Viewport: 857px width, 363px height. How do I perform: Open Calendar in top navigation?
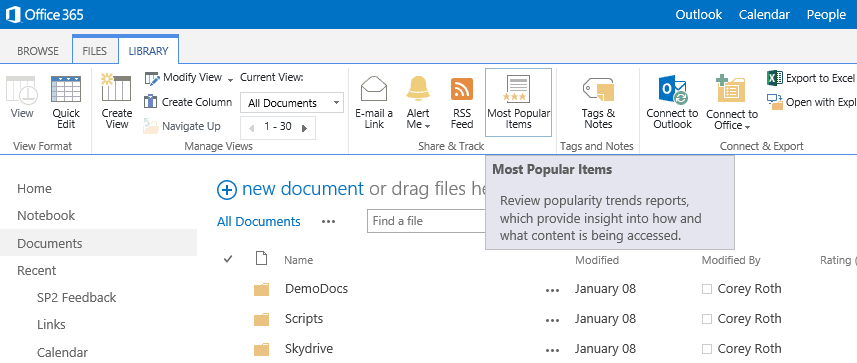coord(764,15)
